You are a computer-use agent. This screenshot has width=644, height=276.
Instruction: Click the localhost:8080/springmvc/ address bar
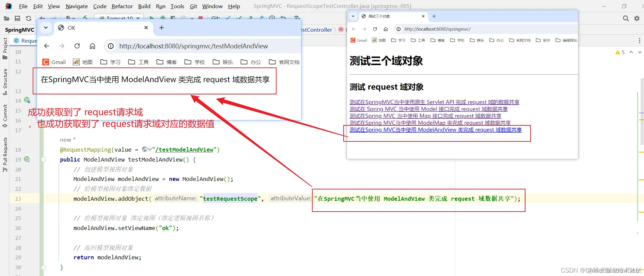point(437,29)
